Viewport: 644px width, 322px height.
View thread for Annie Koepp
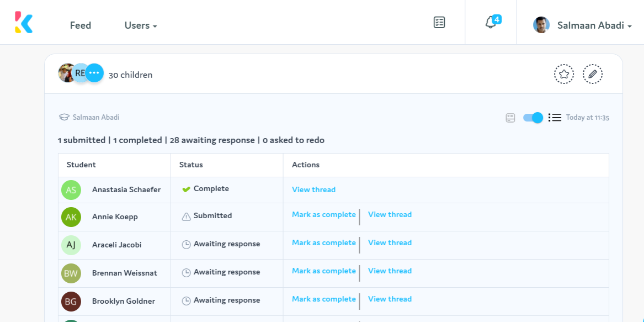click(x=390, y=214)
